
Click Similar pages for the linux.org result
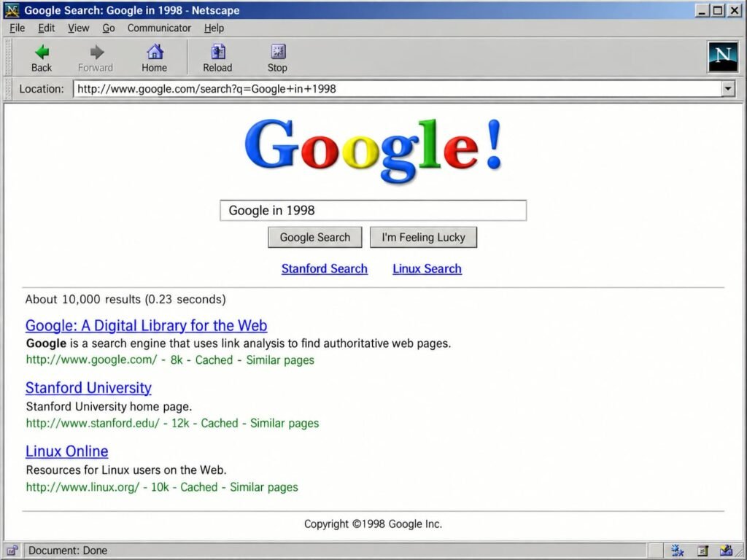click(x=264, y=487)
